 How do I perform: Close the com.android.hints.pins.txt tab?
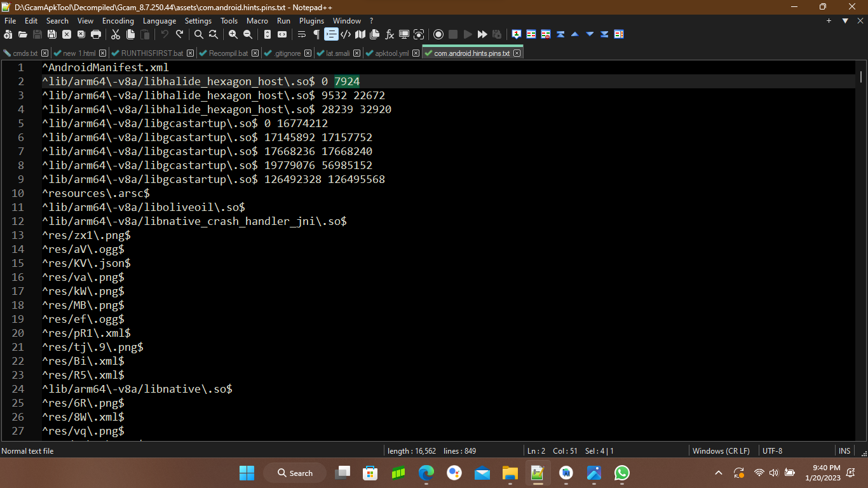[x=517, y=53]
